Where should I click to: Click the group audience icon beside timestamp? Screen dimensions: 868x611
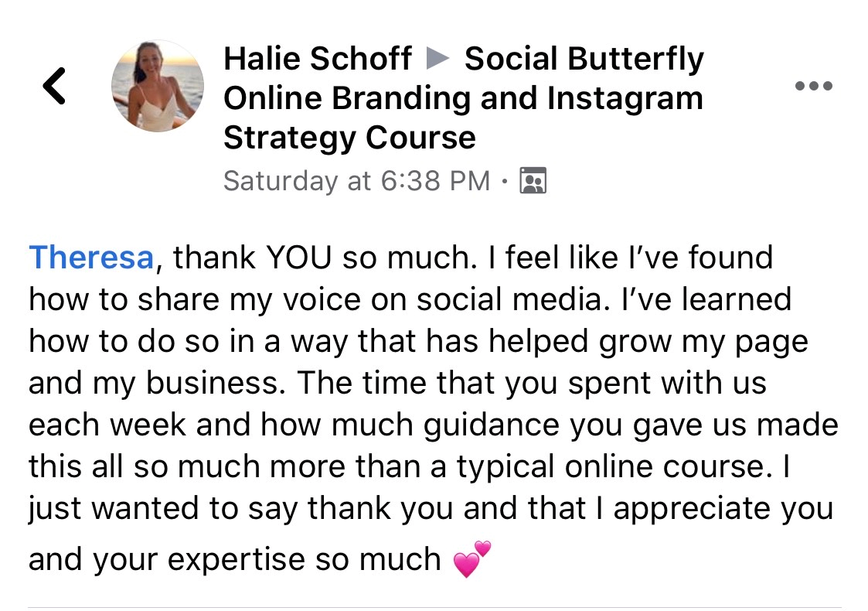533,180
